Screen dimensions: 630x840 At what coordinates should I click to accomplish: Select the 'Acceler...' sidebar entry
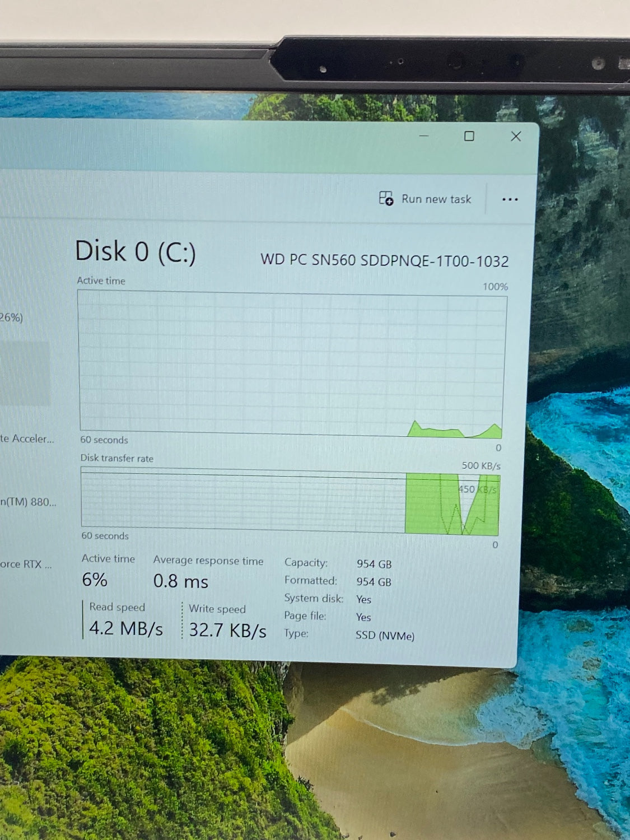(27, 438)
